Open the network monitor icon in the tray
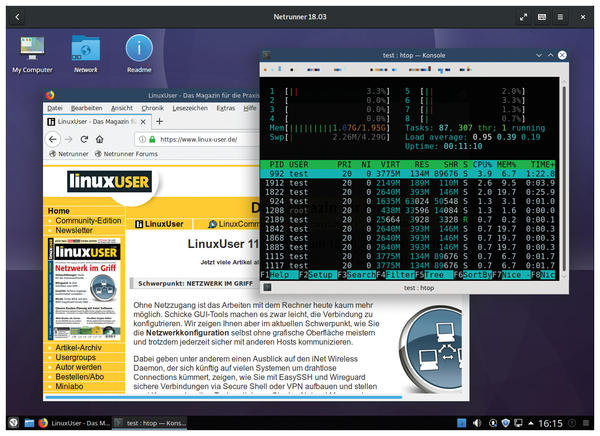Screen dimensions: 600x436 [518, 423]
